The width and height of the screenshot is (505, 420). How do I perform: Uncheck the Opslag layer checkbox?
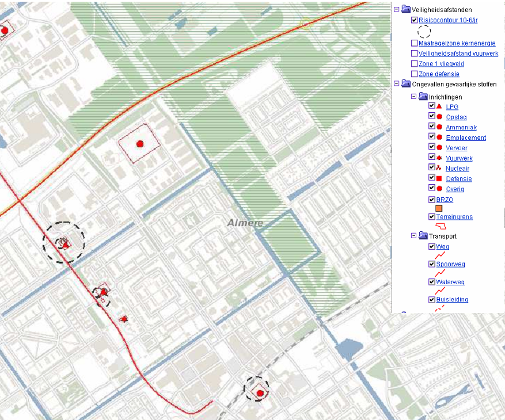point(432,116)
